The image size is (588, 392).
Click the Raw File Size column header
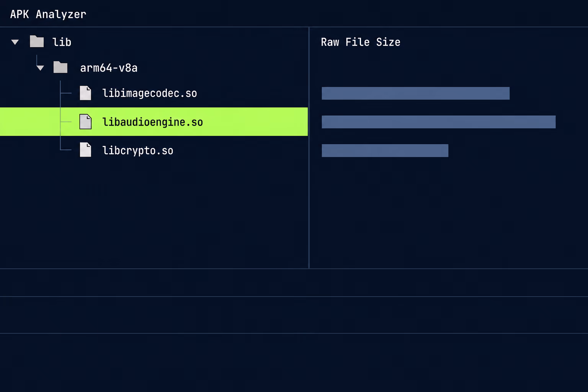[x=361, y=42]
